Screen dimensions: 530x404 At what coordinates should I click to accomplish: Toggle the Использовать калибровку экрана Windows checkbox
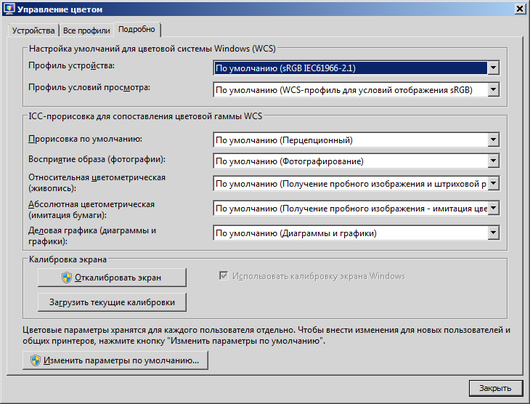(223, 276)
